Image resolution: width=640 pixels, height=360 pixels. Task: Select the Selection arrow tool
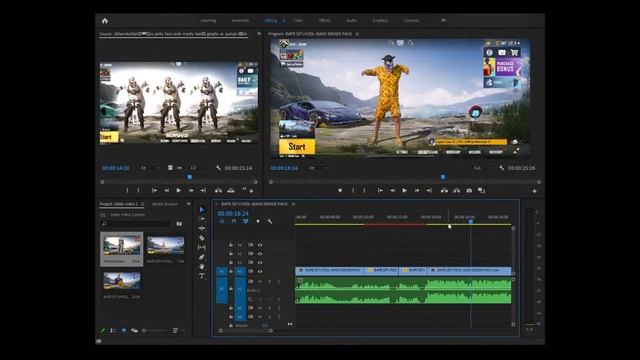pos(202,209)
